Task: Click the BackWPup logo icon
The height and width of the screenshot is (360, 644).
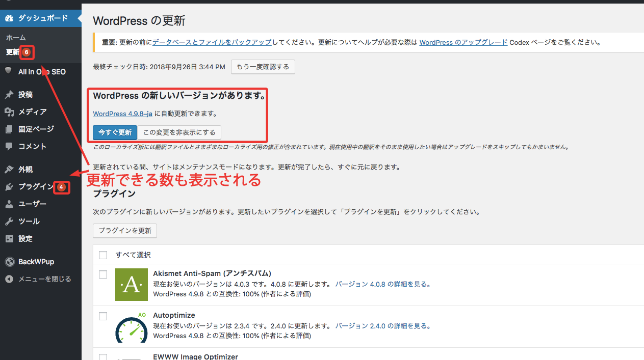Action: pyautogui.click(x=9, y=262)
